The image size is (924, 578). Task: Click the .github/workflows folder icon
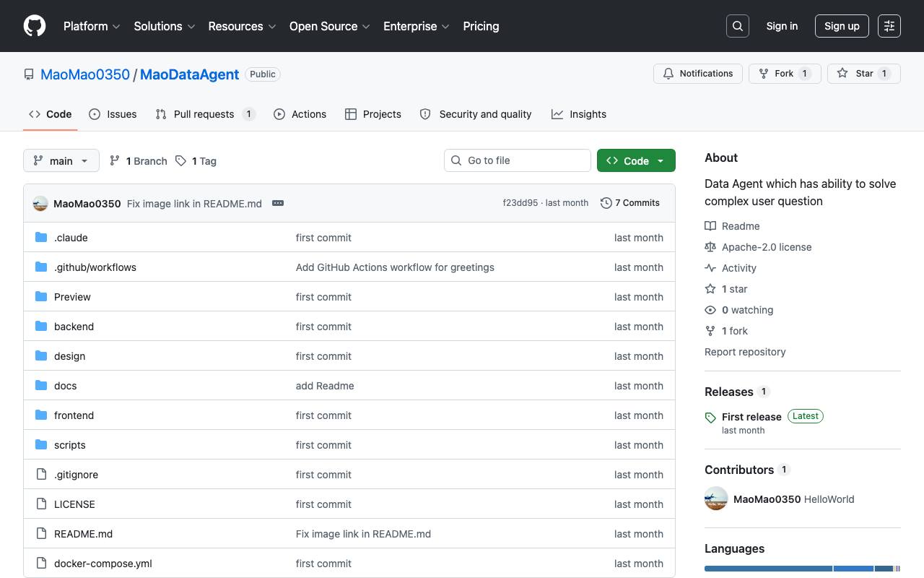[x=41, y=267]
